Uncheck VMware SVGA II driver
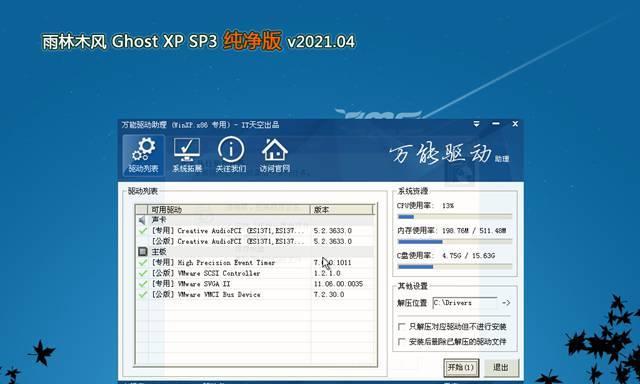This screenshot has height=384, width=640. pos(142,284)
